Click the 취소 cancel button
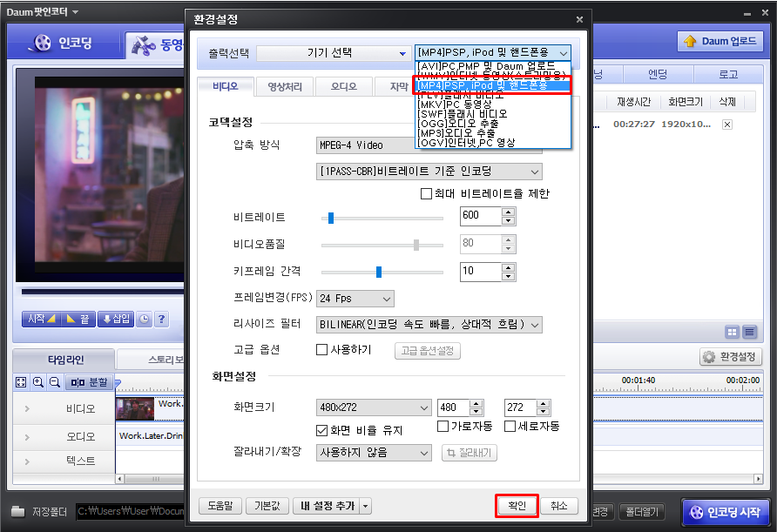 coord(559,506)
